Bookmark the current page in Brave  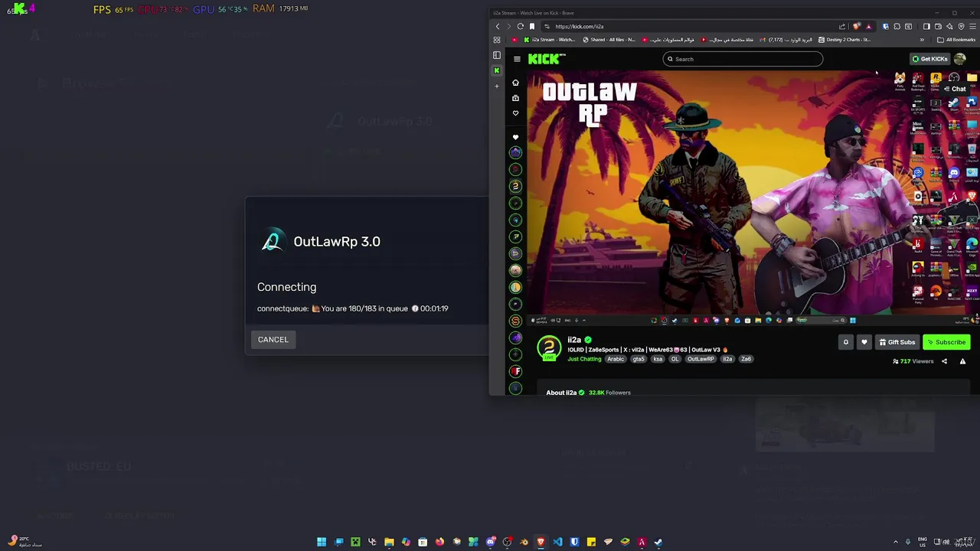[x=532, y=26]
